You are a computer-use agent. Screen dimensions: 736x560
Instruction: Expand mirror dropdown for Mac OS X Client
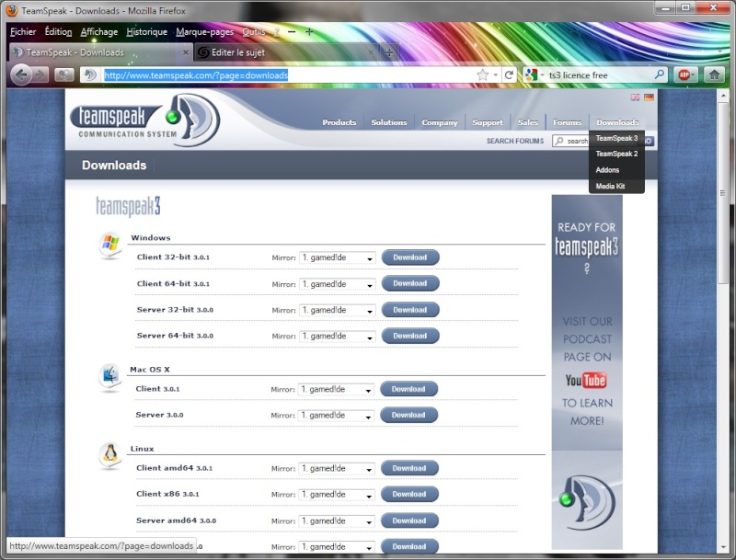click(336, 389)
